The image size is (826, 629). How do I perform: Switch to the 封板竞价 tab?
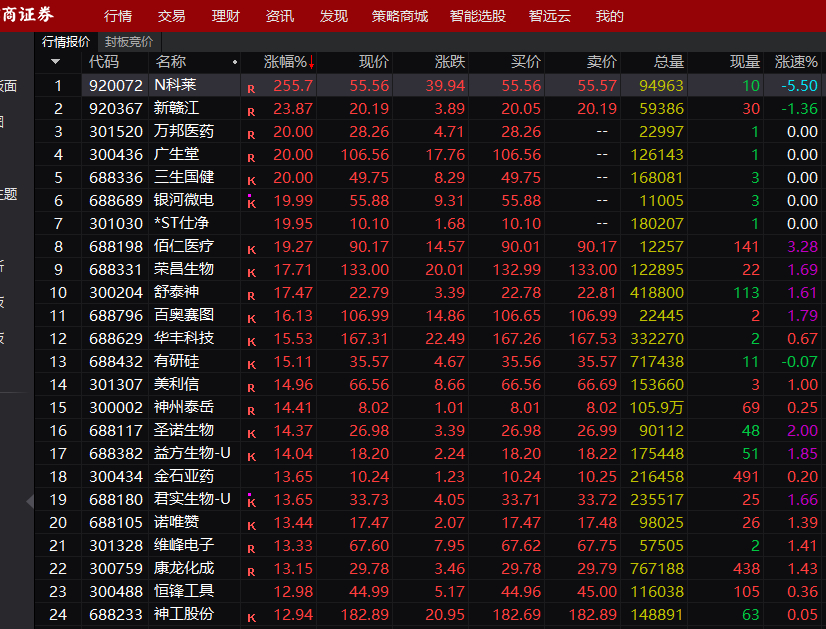(129, 42)
